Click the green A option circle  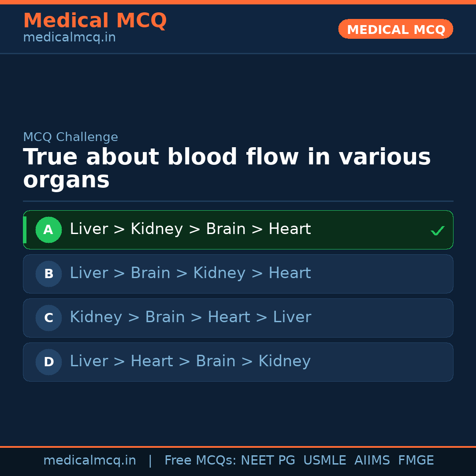click(x=48, y=230)
